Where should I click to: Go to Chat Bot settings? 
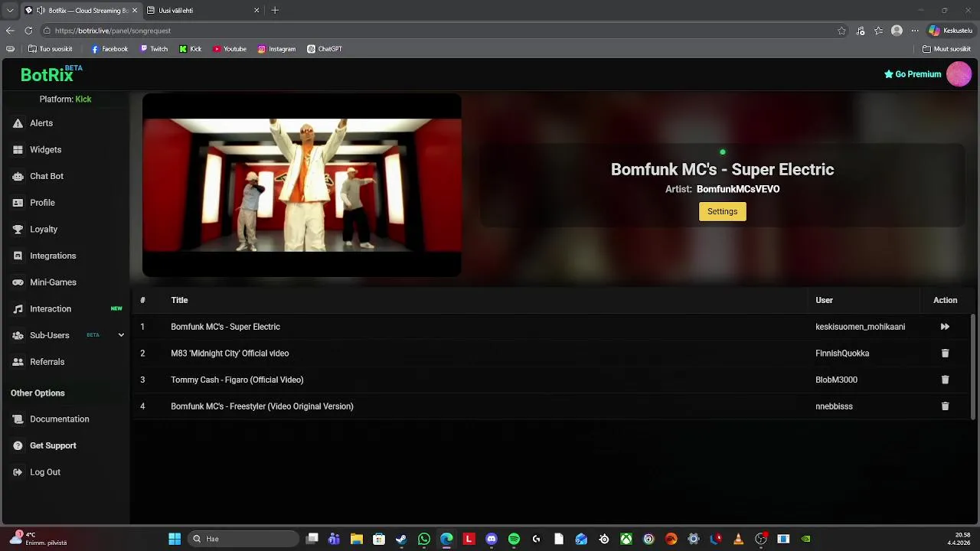[46, 176]
